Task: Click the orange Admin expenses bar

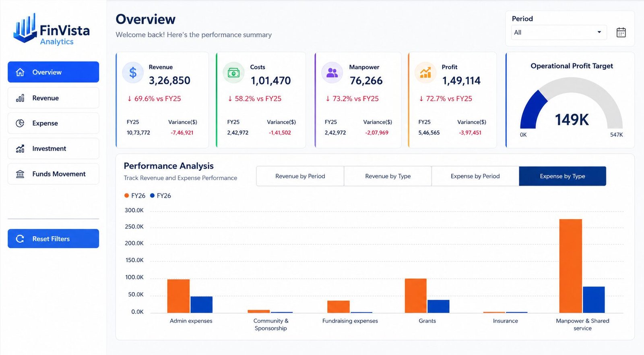Action: (178, 296)
